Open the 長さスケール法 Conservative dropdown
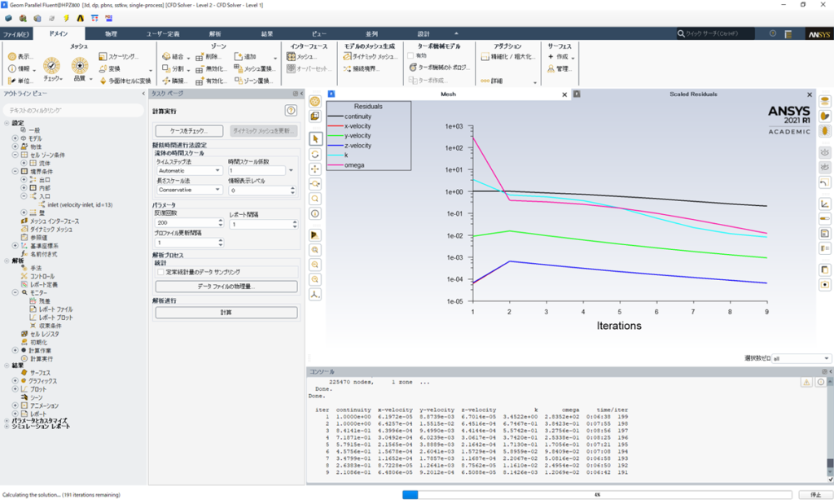This screenshot has height=504, width=834. click(x=189, y=190)
